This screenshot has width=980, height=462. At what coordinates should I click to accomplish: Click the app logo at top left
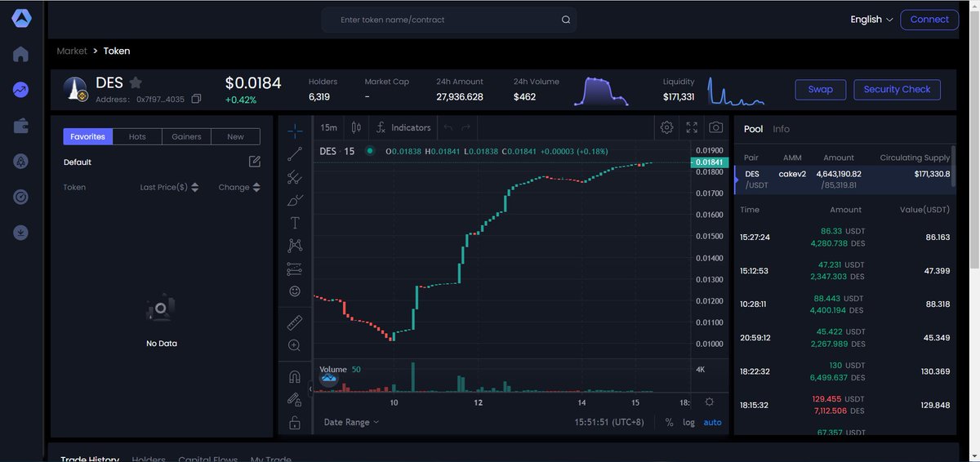point(20,18)
